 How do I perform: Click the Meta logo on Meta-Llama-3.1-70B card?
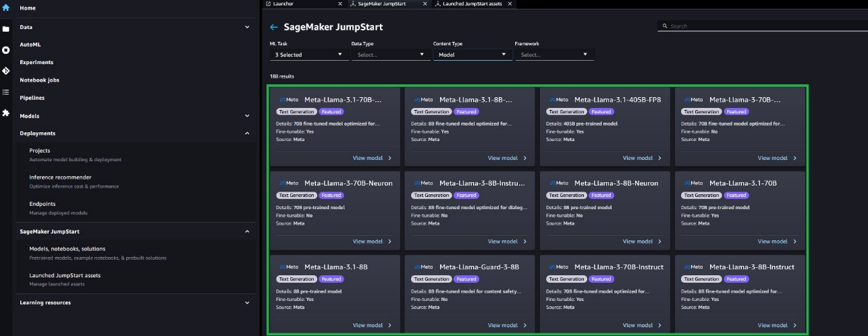coord(693,183)
